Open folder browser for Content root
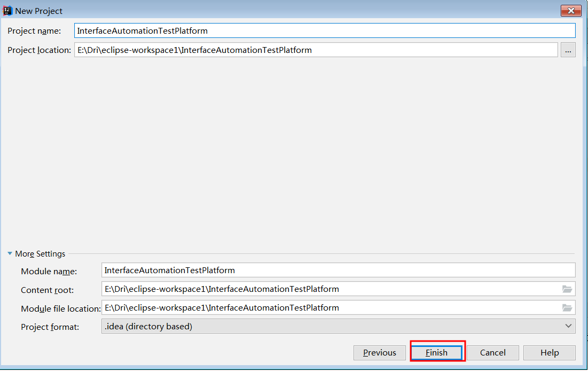 point(567,289)
